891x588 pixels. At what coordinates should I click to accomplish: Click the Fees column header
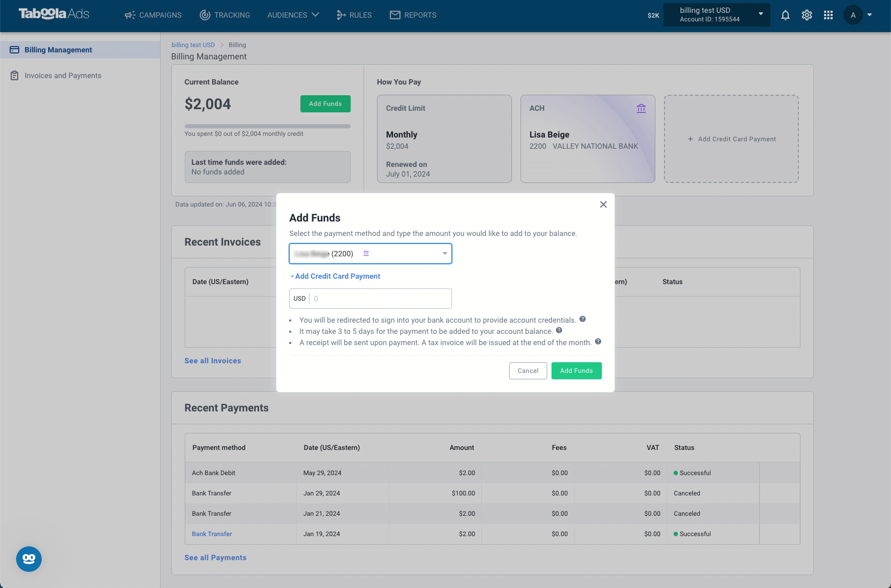[559, 448]
